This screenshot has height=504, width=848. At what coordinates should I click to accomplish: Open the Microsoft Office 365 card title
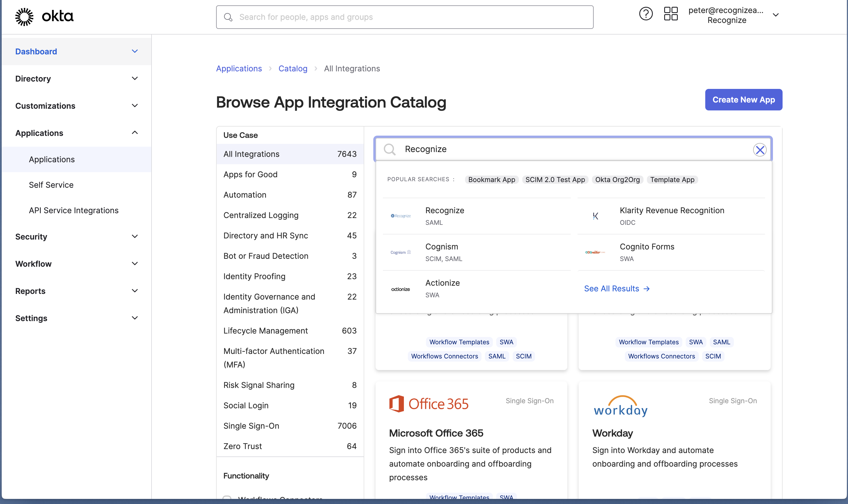pos(436,433)
